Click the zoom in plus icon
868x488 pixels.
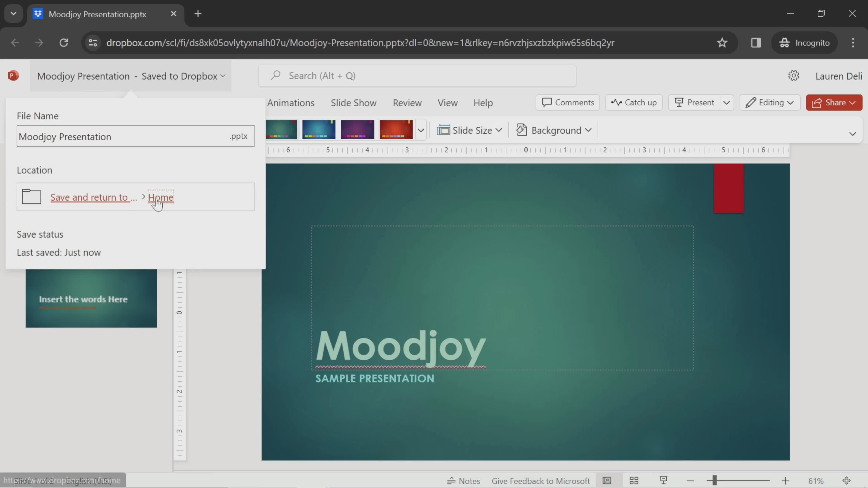785,481
